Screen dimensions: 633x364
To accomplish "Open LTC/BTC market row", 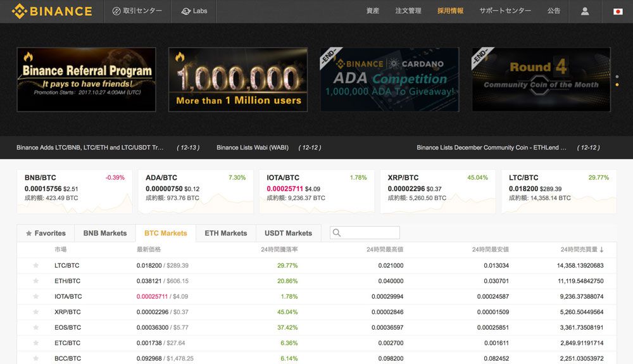I will click(317, 265).
